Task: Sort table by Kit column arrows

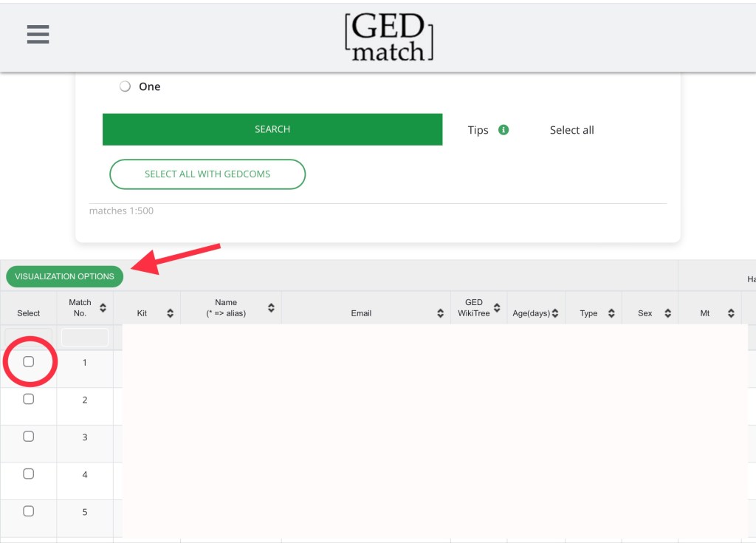Action: [170, 313]
